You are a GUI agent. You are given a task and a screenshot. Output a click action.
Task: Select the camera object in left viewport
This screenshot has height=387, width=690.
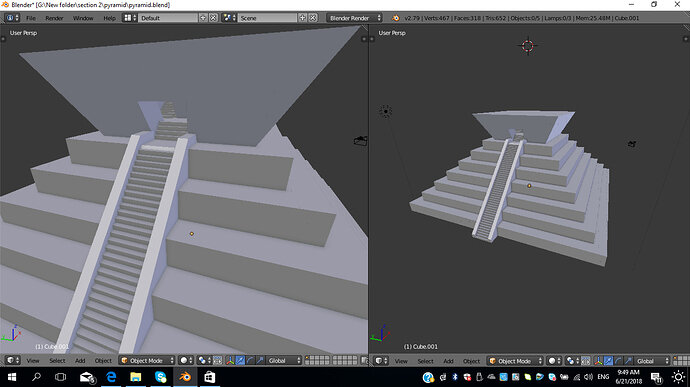[360, 141]
